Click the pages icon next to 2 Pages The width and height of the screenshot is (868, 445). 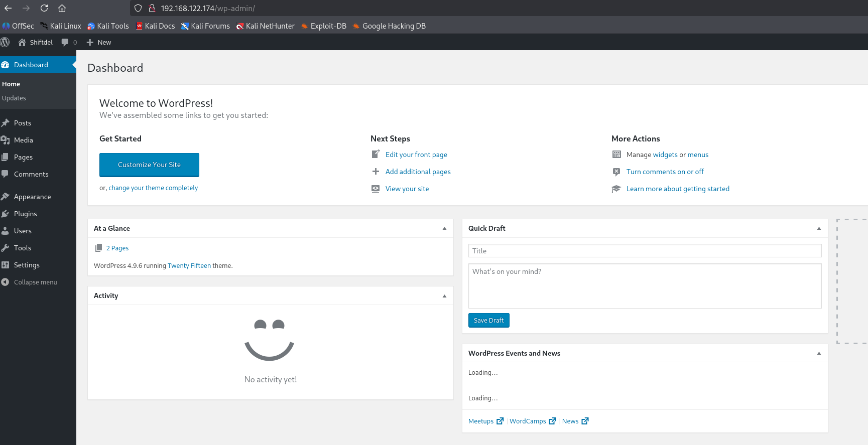(x=98, y=248)
